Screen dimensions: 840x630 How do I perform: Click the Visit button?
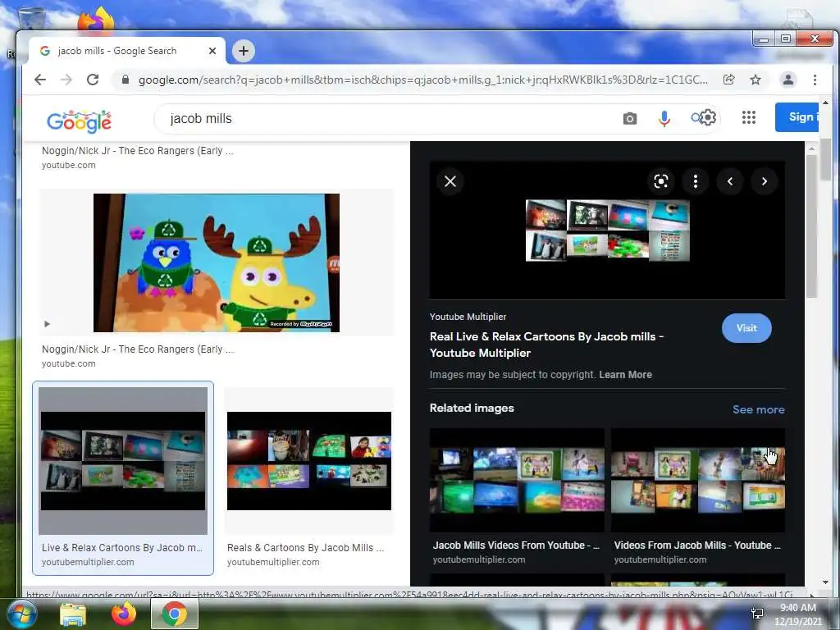coord(746,328)
